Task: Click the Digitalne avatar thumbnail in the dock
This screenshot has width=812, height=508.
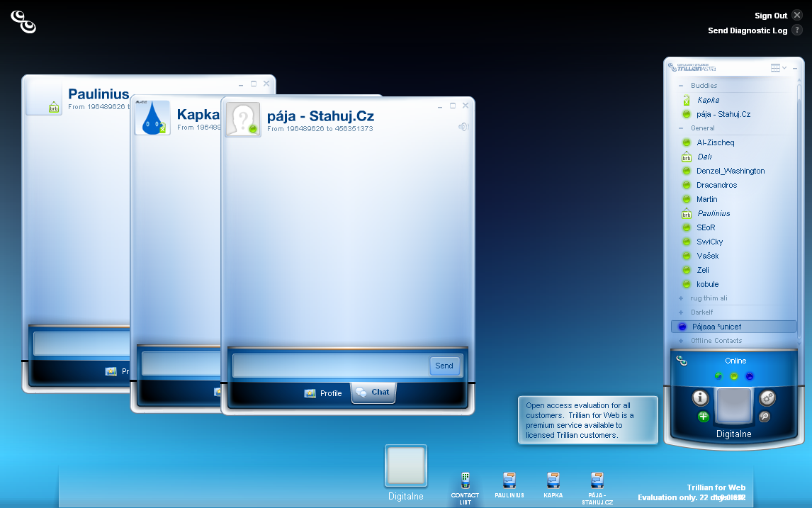Action: (406, 465)
